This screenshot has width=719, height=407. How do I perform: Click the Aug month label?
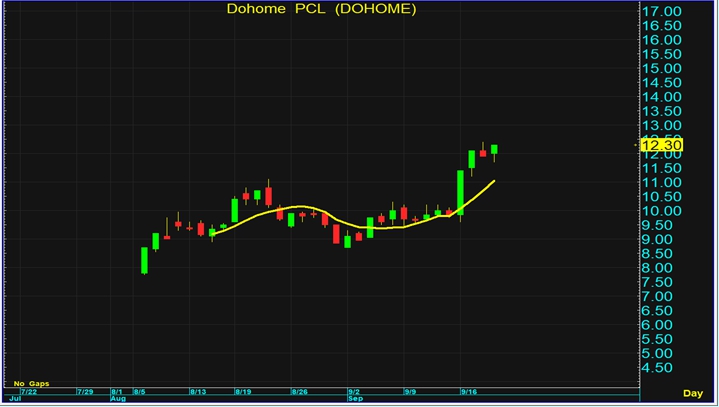118,399
